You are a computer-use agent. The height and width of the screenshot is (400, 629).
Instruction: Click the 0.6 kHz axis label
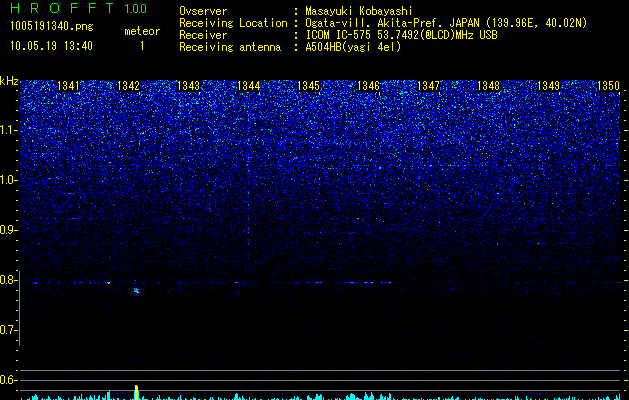(x=8, y=380)
